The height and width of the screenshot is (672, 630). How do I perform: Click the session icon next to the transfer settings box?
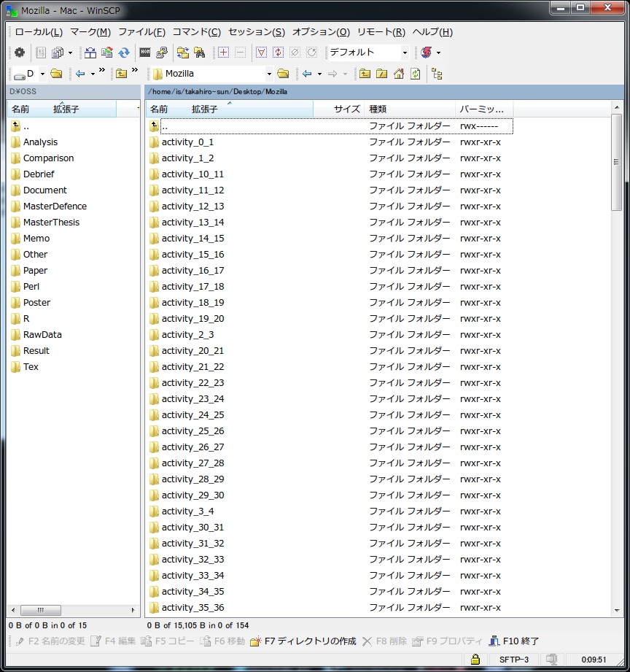coord(426,53)
